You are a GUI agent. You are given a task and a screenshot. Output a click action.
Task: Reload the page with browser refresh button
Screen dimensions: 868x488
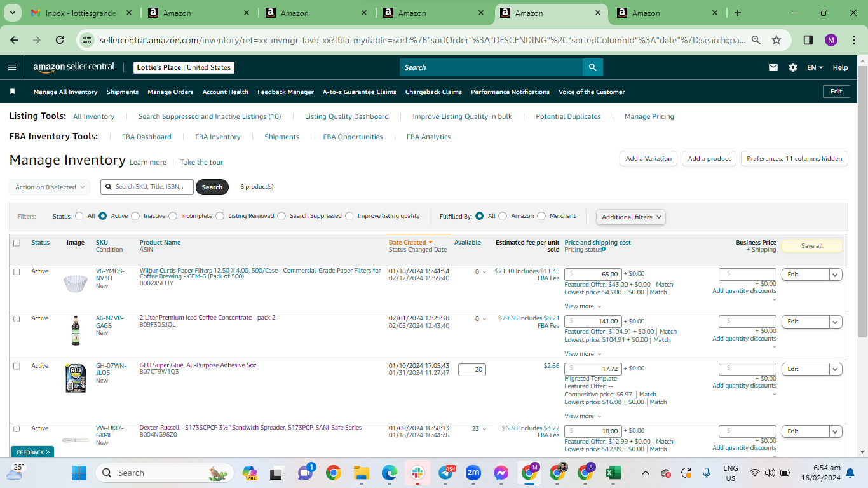(x=60, y=40)
